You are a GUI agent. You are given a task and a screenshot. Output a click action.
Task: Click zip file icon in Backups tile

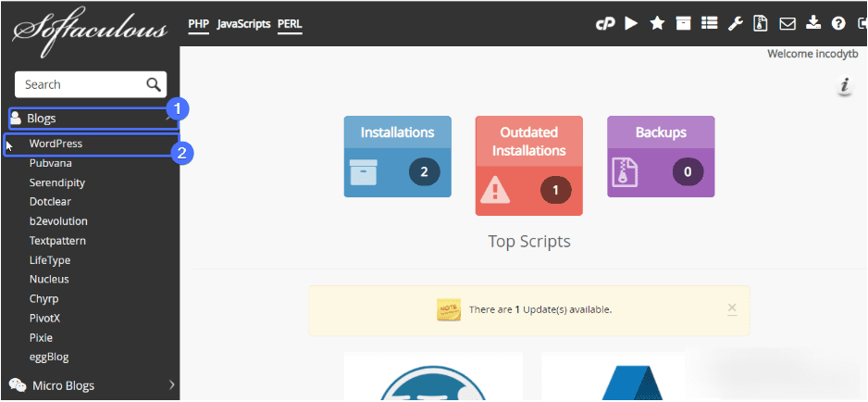[x=626, y=172]
